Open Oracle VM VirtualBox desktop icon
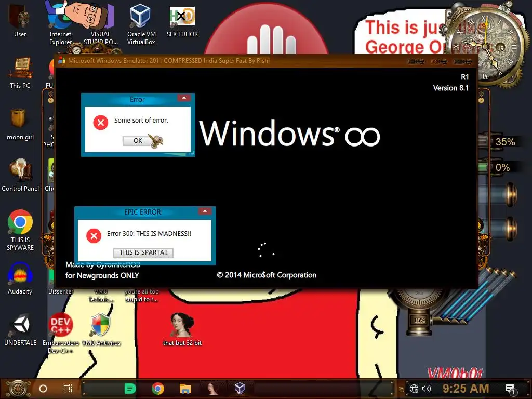Screen dimensions: 532x399 pos(141,23)
